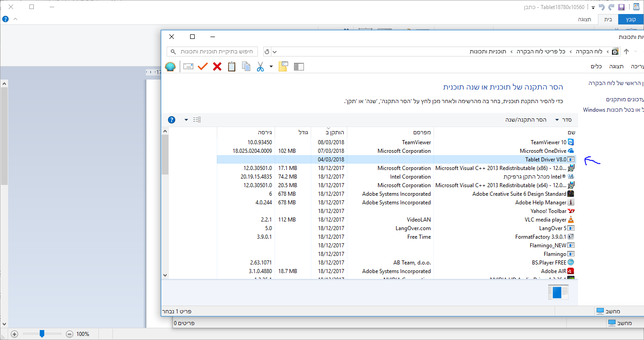The width and height of the screenshot is (644, 340).
Task: Open the folder options toolbar icon
Action: pos(283,66)
